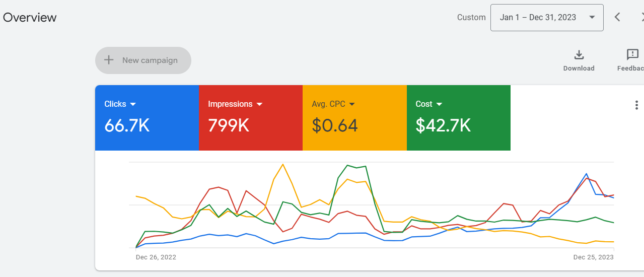
Task: Click the New campaign button label
Action: (150, 60)
